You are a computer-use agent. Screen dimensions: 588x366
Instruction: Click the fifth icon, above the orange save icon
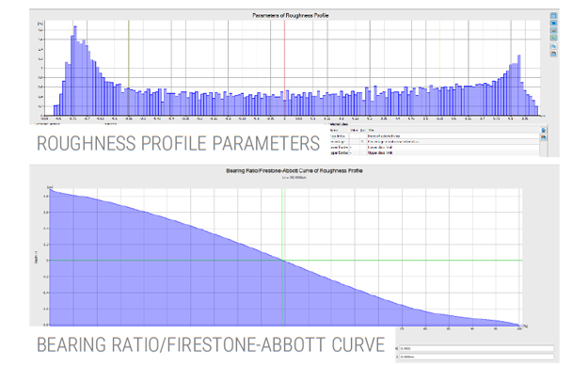[553, 46]
